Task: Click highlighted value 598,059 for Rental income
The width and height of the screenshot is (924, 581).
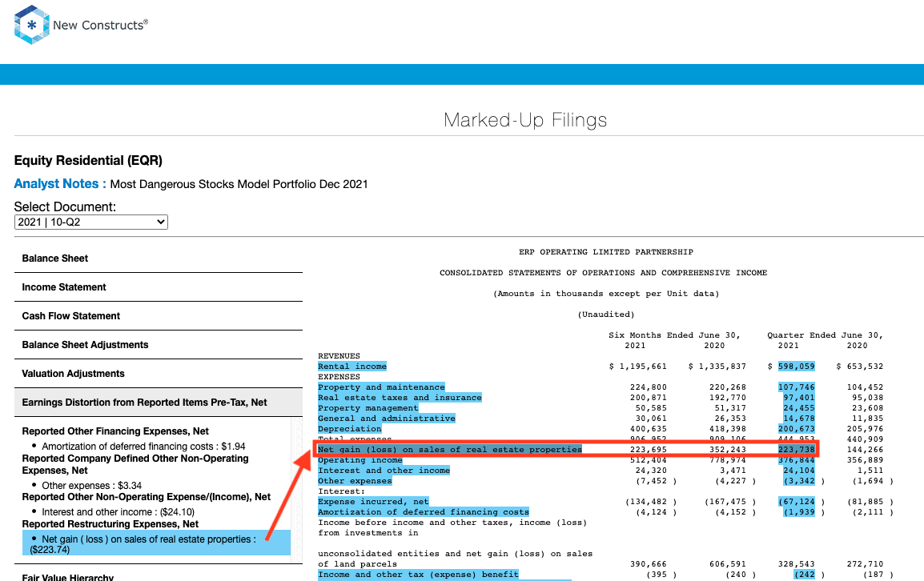Action: click(796, 366)
